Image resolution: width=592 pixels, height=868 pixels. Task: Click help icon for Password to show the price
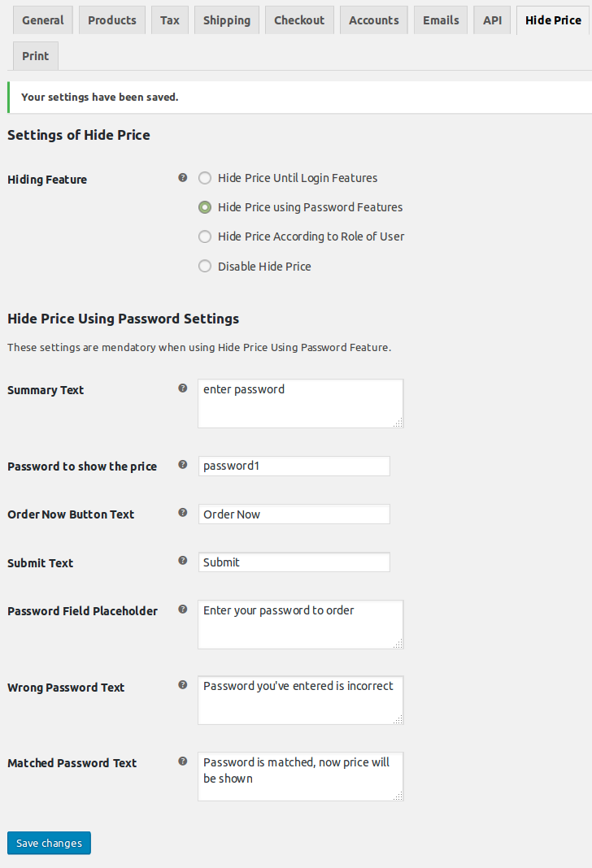pyautogui.click(x=183, y=465)
